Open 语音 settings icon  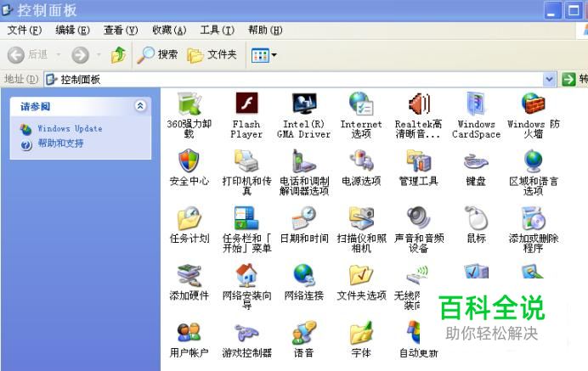coord(304,333)
